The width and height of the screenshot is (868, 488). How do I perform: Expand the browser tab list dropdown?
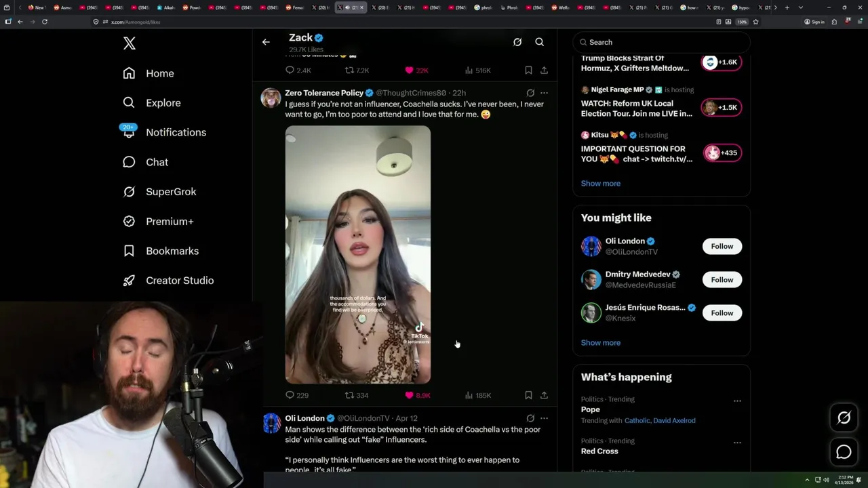pos(801,7)
